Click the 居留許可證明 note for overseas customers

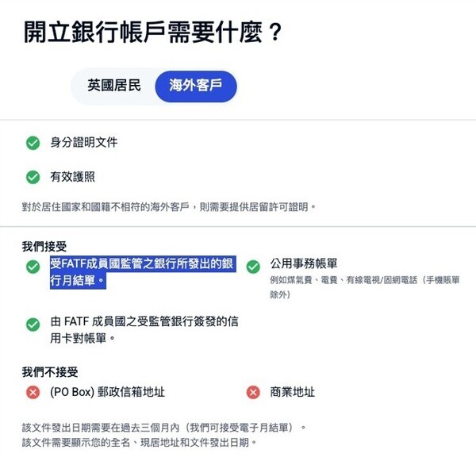click(169, 206)
